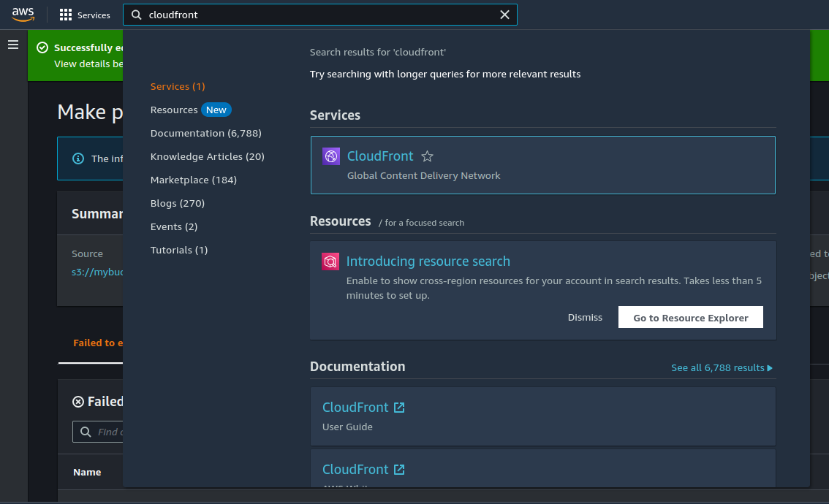Viewport: 829px width, 504px height.
Task: Toggle the left hamburger navigation menu
Action: pyautogui.click(x=13, y=45)
